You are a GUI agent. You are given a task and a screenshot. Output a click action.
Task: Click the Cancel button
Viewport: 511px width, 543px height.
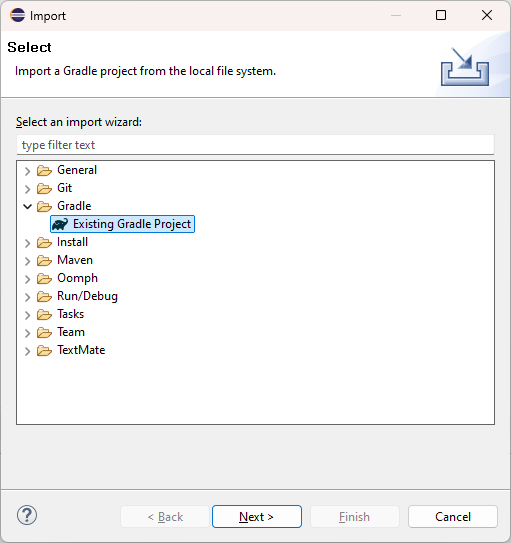click(x=453, y=516)
